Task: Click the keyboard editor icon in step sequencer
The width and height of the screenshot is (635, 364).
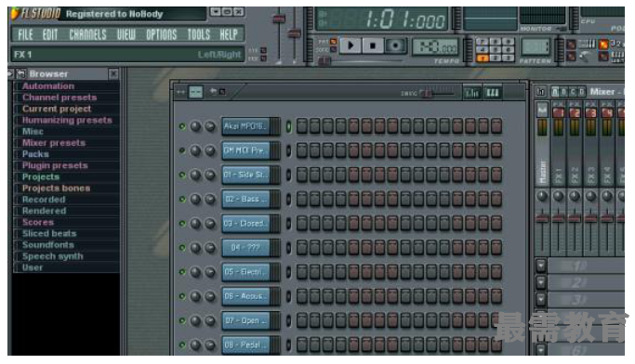Action: (493, 93)
